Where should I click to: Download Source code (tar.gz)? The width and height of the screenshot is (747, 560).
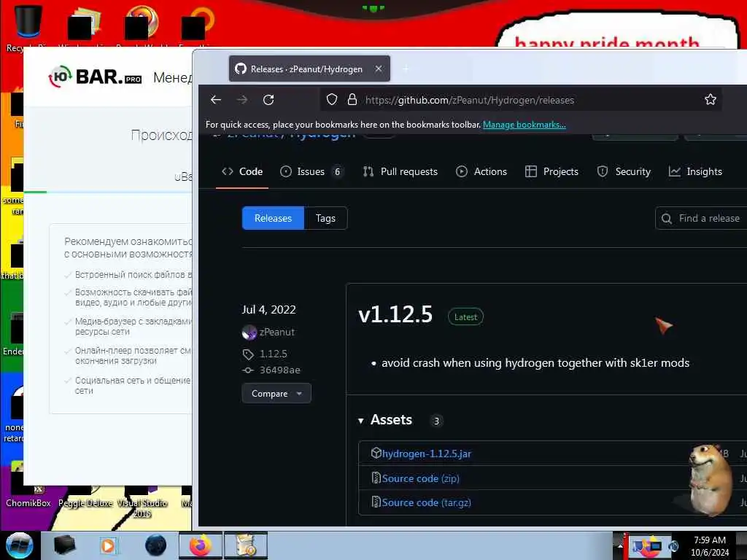pos(426,502)
